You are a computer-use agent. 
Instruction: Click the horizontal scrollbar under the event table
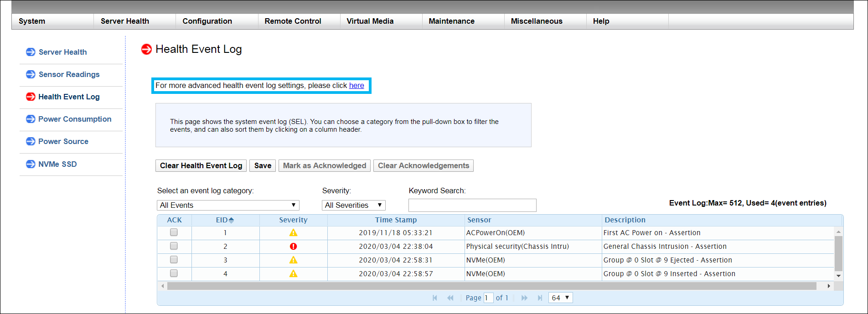491,286
